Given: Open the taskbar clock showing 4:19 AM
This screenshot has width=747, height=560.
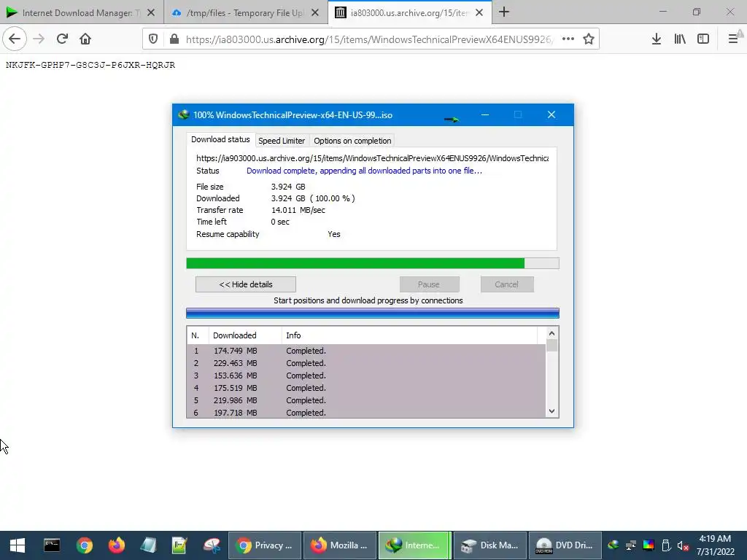Looking at the screenshot, I should [x=715, y=545].
